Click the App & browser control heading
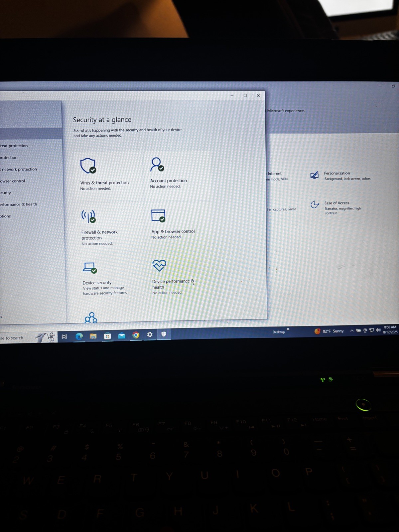This screenshot has height=532, width=399. 173,231
